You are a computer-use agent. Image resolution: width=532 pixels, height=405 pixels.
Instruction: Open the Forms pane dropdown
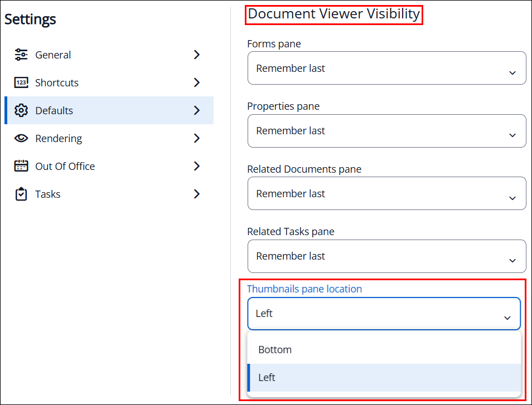click(387, 68)
